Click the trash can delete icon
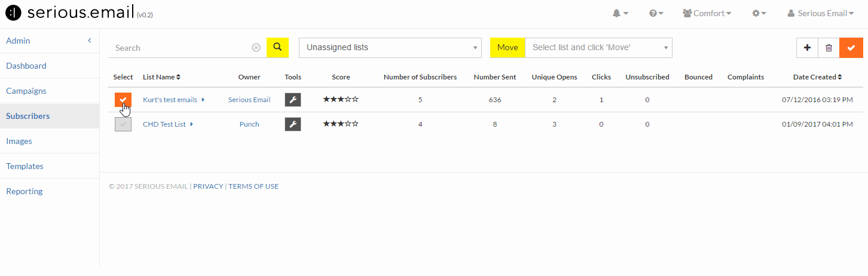Image resolution: width=868 pixels, height=276 pixels. [829, 48]
